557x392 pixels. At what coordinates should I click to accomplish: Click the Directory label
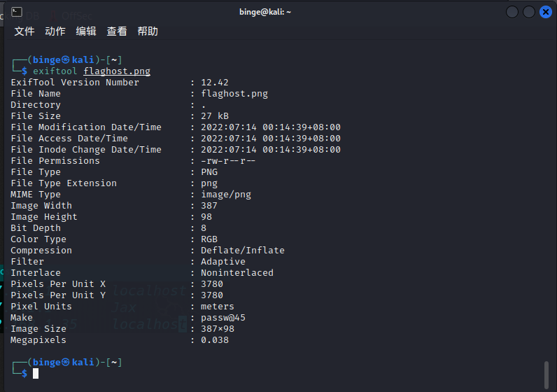pos(36,105)
